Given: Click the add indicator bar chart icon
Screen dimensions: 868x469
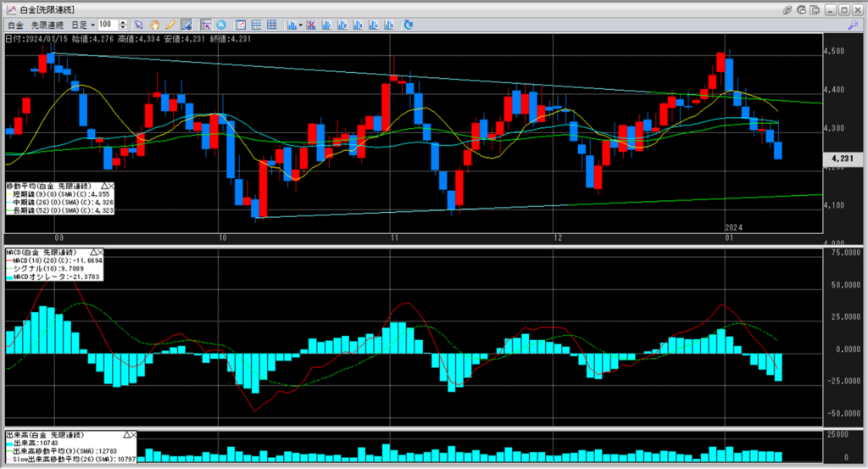Looking at the screenshot, I should point(292,25).
